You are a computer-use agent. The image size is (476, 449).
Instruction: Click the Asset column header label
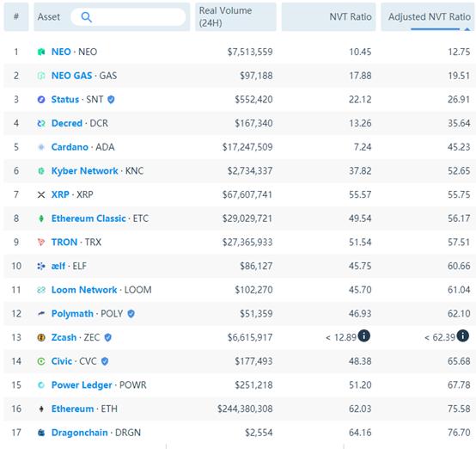click(49, 17)
